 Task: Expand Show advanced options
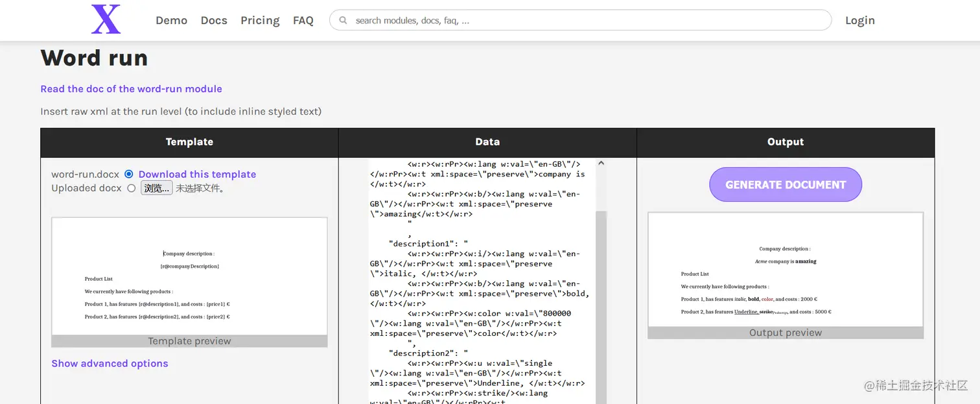(110, 364)
